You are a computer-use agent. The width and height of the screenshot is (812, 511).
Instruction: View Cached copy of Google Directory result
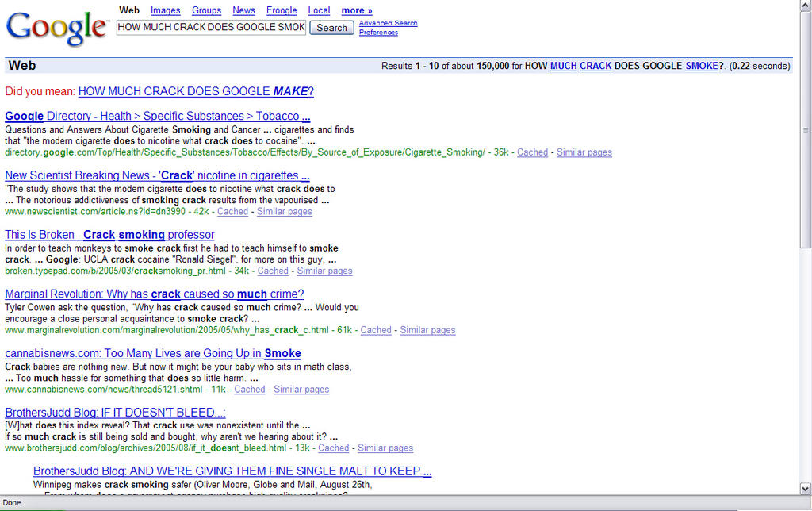pyautogui.click(x=532, y=152)
